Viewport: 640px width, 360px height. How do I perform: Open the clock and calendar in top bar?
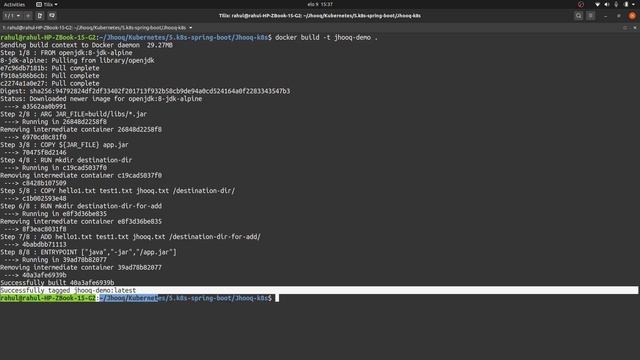click(320, 4)
